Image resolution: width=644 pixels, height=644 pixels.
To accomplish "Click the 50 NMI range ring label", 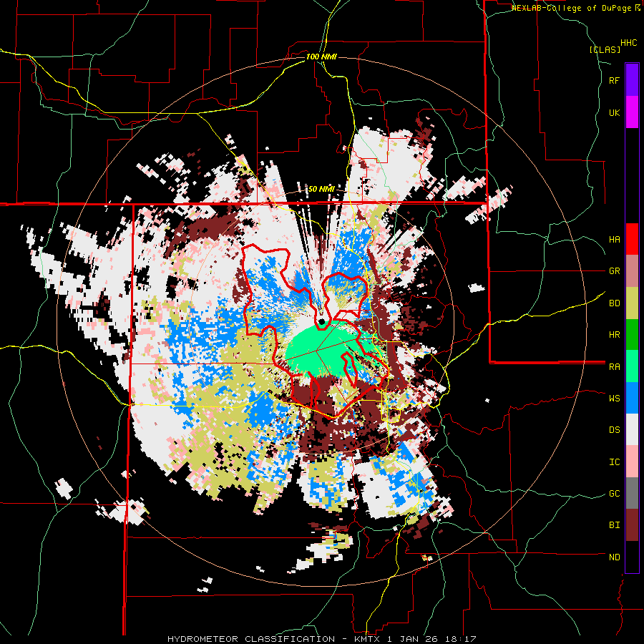I will (321, 189).
